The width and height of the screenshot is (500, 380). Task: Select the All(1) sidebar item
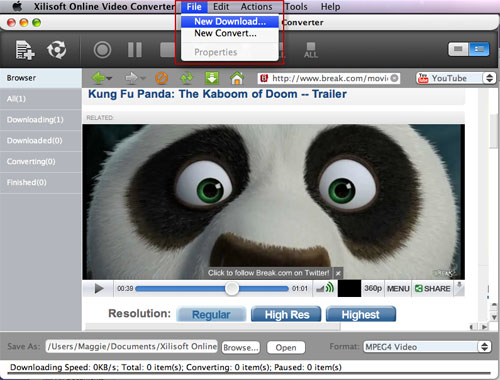tap(41, 99)
